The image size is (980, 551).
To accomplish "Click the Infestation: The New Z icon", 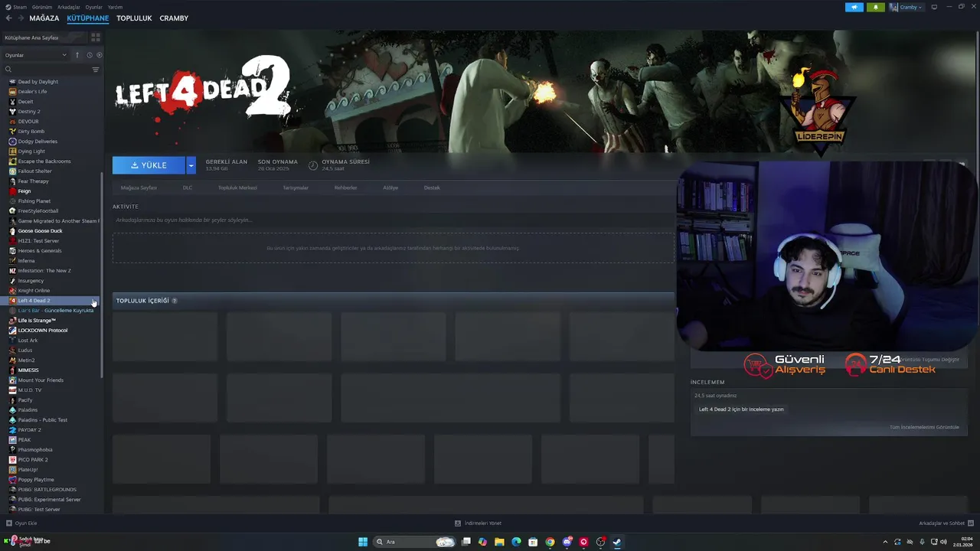I will pyautogui.click(x=12, y=270).
